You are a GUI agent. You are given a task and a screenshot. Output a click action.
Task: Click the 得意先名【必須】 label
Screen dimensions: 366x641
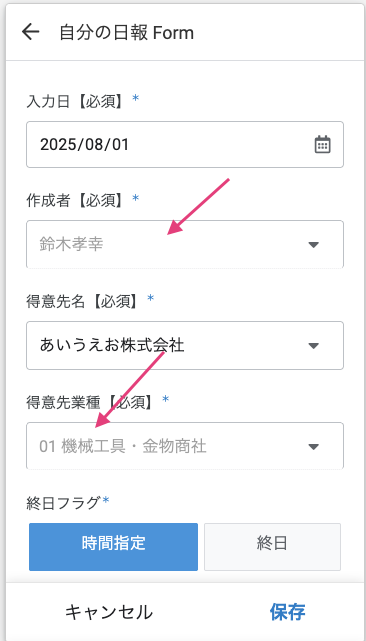point(84,301)
